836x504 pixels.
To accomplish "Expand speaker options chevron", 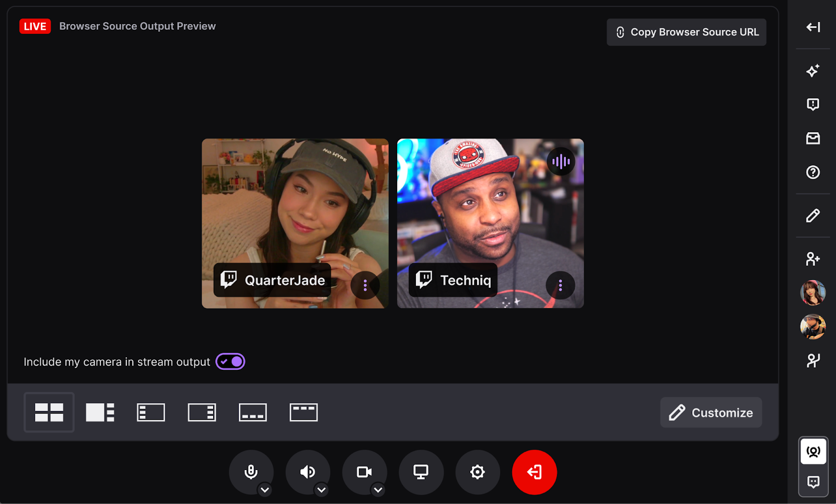I will click(321, 490).
